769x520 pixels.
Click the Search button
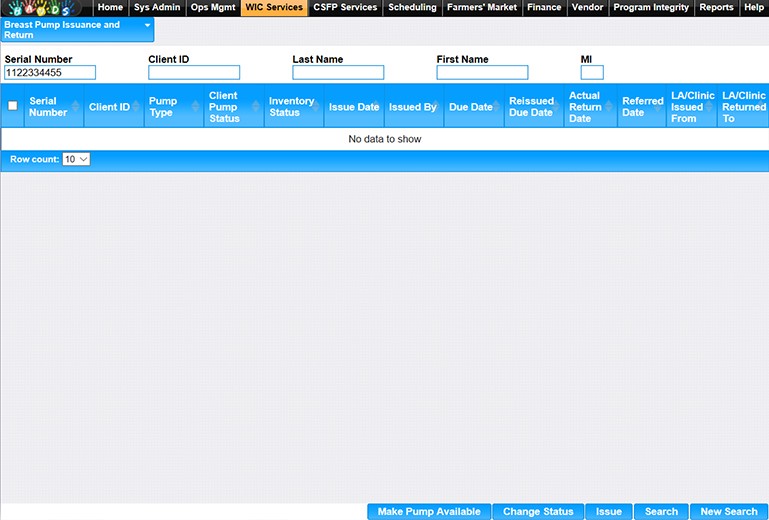click(x=661, y=512)
